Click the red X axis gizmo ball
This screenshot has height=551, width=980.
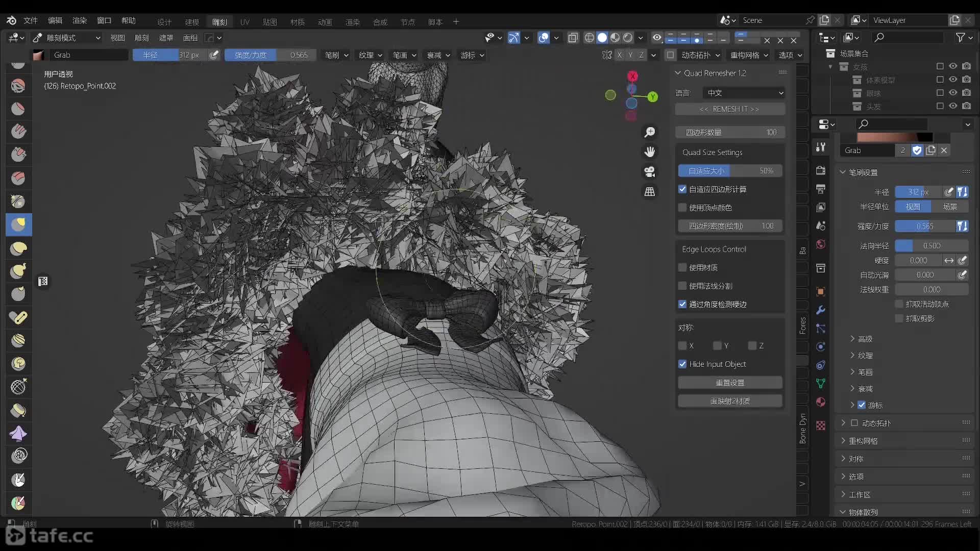[x=632, y=76]
